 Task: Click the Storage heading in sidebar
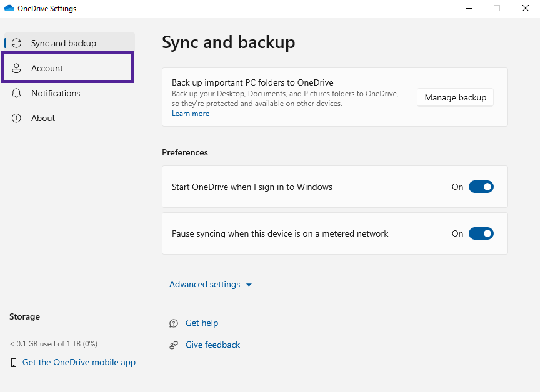(x=25, y=316)
